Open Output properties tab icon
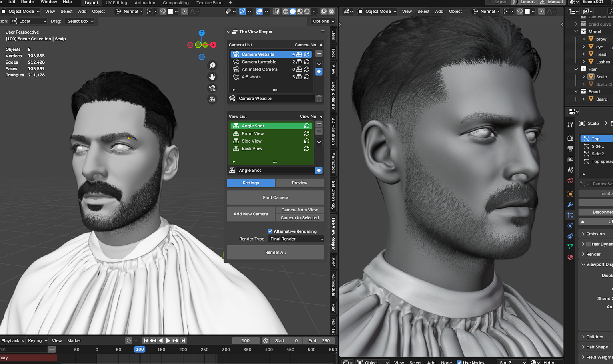The image size is (613, 364). 570,149
